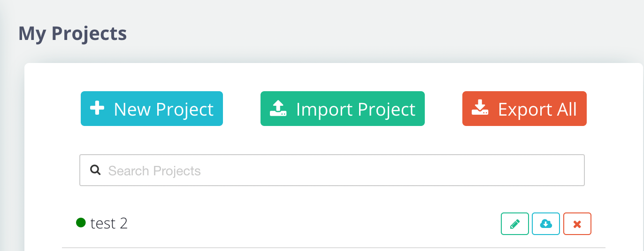Edit test 2 with the pencil icon
The width and height of the screenshot is (644, 251).
pos(515,224)
